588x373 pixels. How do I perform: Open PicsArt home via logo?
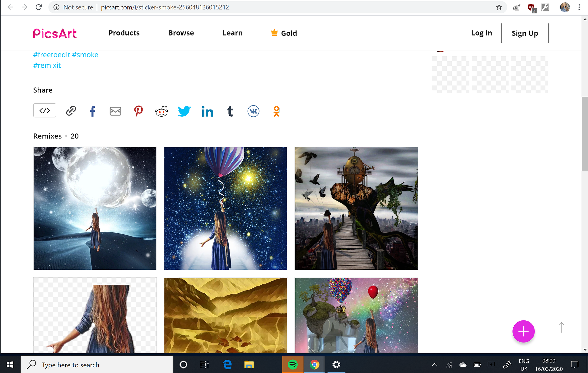(x=55, y=33)
